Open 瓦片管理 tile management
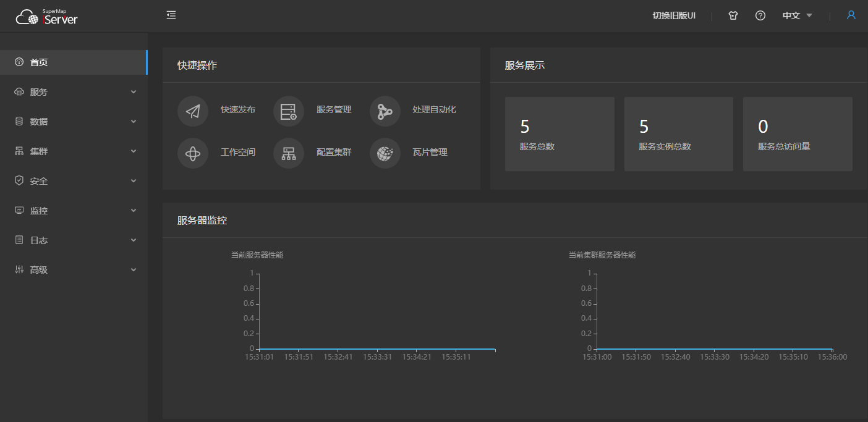The image size is (868, 422). pyautogui.click(x=385, y=153)
